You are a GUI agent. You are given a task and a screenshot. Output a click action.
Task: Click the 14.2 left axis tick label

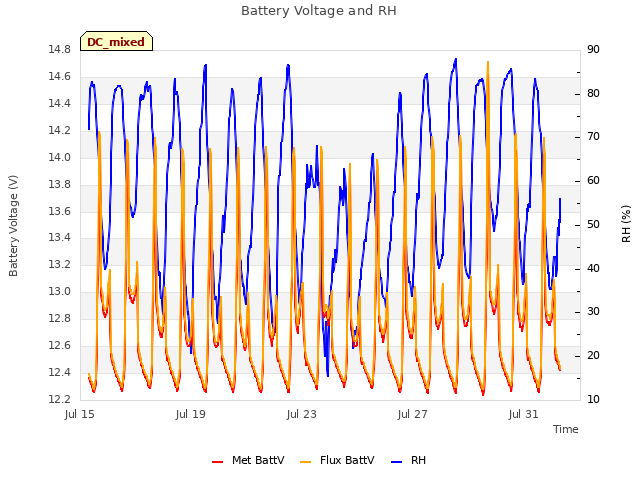point(60,131)
